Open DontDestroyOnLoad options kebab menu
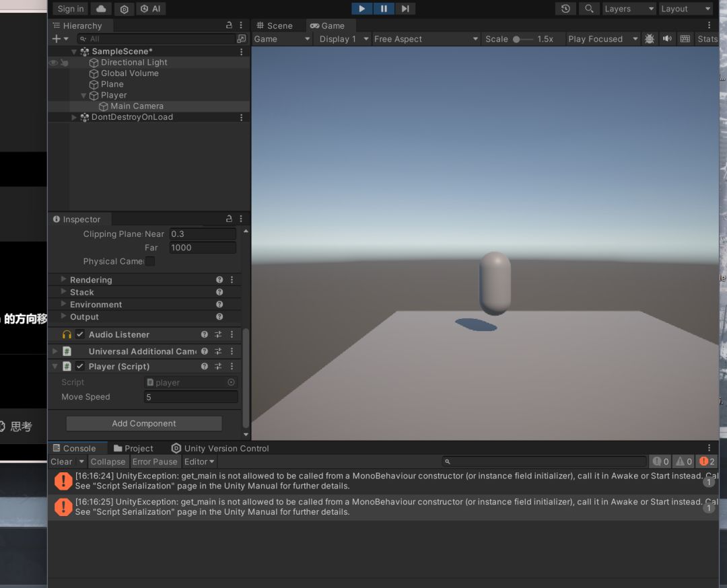Screen dimensions: 727x588 (x=241, y=118)
